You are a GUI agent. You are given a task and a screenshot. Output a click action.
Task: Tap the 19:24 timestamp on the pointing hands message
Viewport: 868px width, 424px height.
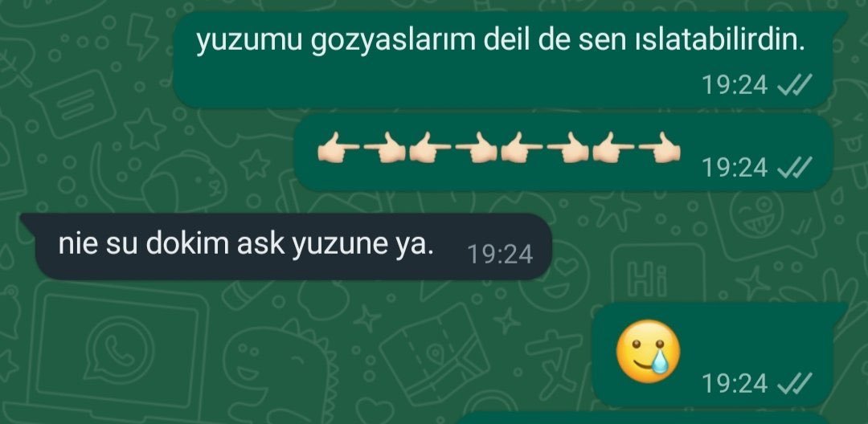[735, 168]
